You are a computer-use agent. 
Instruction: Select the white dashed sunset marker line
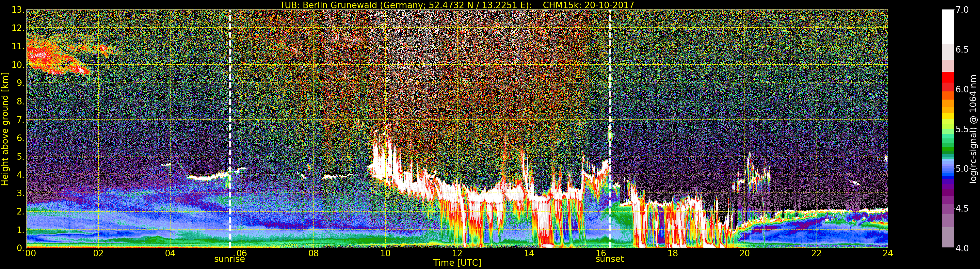coord(610,129)
